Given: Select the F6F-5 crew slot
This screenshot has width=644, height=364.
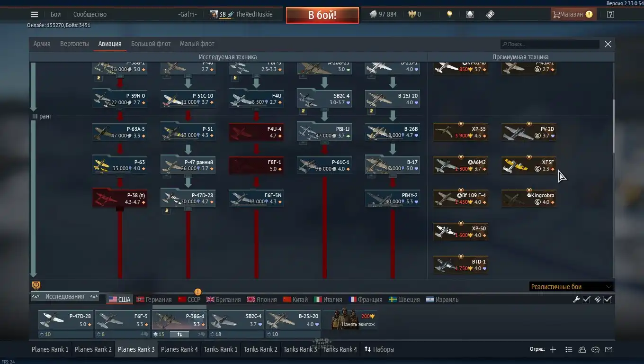Looking at the screenshot, I should click(123, 320).
